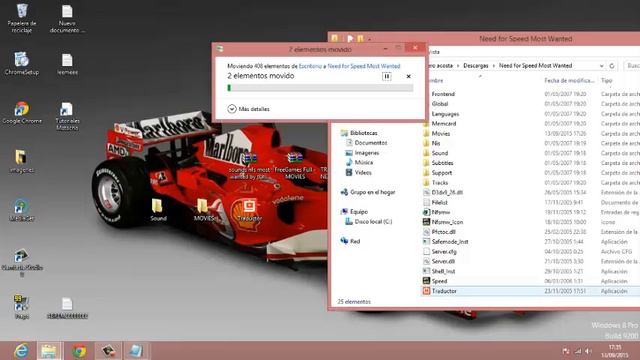Image resolution: width=640 pixels, height=360 pixels.
Task: Open Google Chrome from the taskbar
Action: coord(79,351)
